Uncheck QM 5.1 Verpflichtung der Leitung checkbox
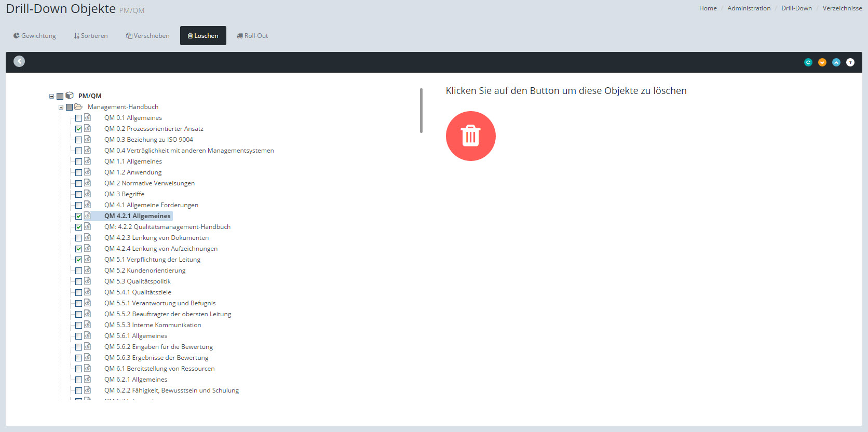The height and width of the screenshot is (432, 868). pyautogui.click(x=79, y=260)
